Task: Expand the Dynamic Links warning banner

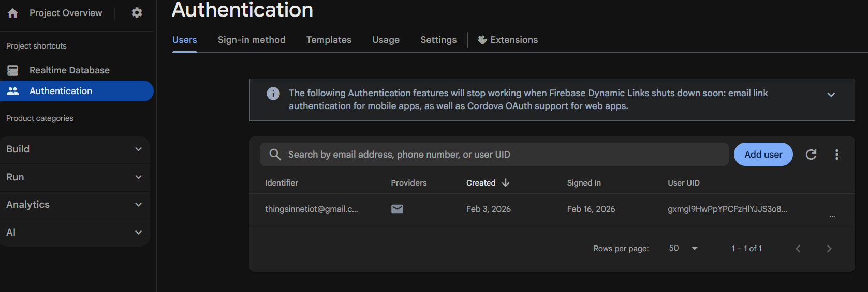Action: tap(831, 95)
